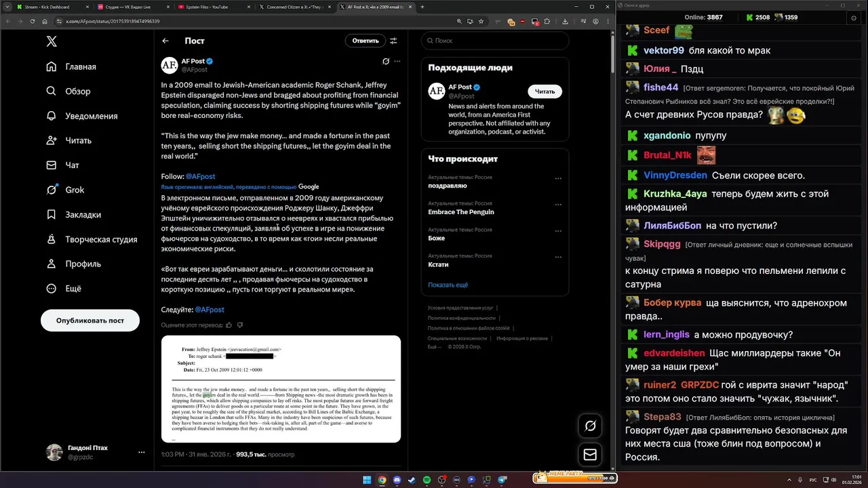Click the address bar URL
Viewport: 868px width, 488px height.
[x=113, y=21]
